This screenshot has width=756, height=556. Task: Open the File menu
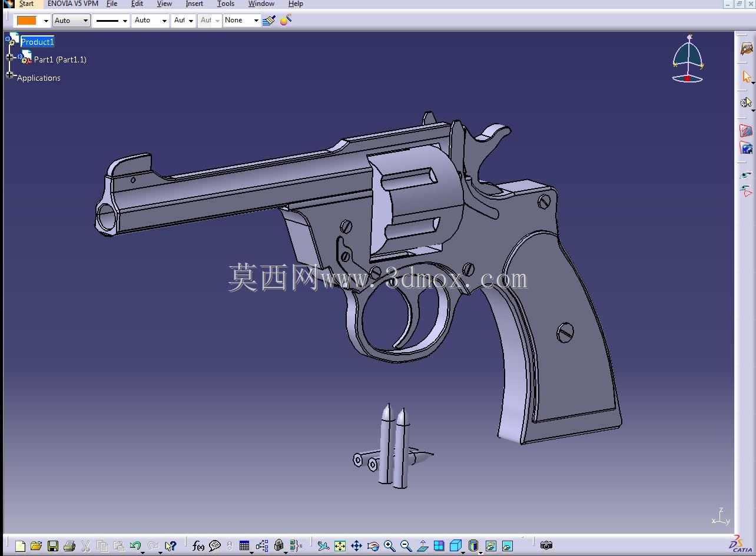point(112,4)
